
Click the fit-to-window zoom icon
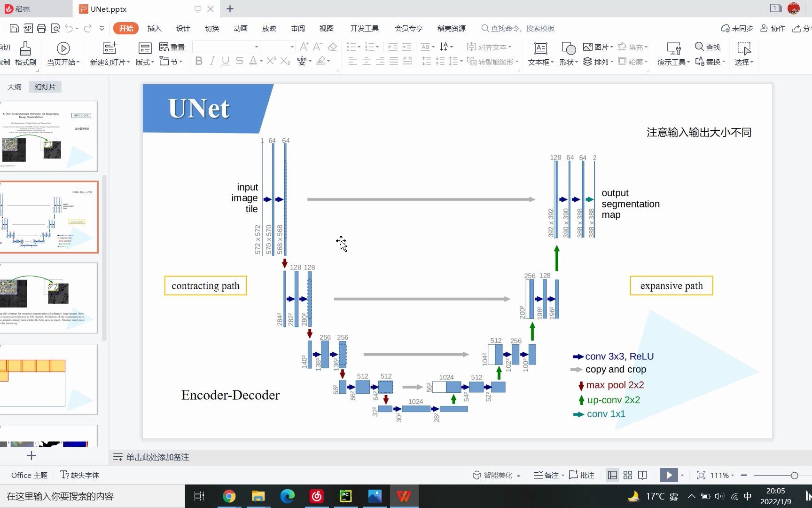[701, 475]
